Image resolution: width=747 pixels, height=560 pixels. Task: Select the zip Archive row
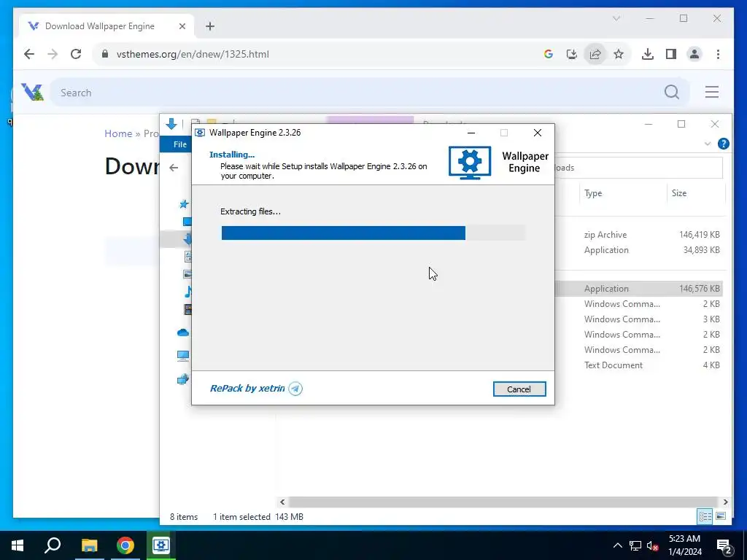click(x=639, y=235)
